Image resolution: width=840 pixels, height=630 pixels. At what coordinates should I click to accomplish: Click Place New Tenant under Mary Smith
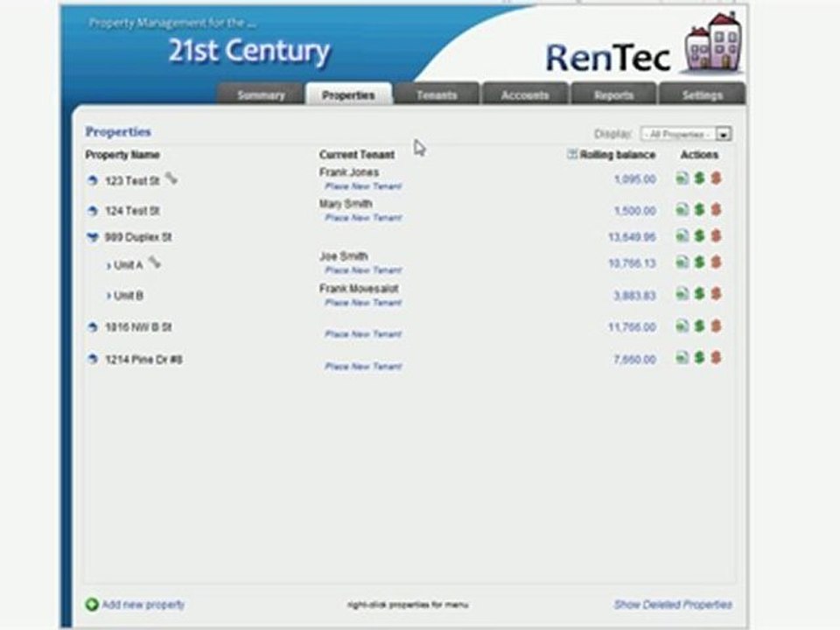pos(363,218)
